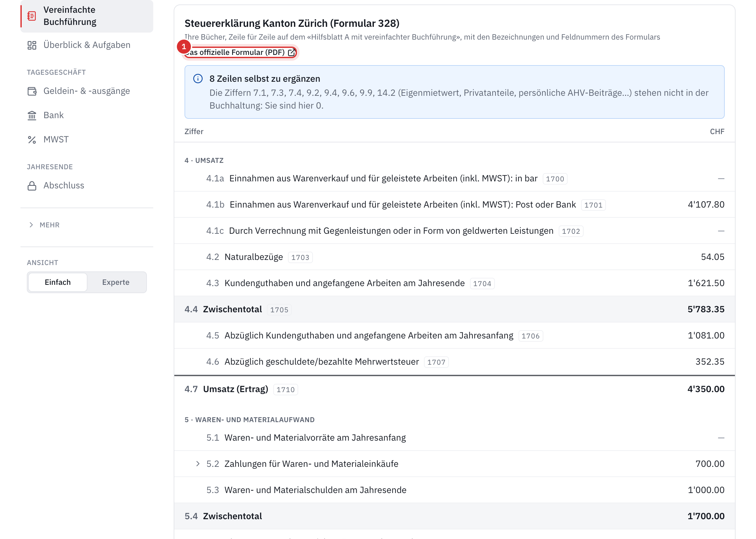Click the field number badge 1710

[x=285, y=390]
